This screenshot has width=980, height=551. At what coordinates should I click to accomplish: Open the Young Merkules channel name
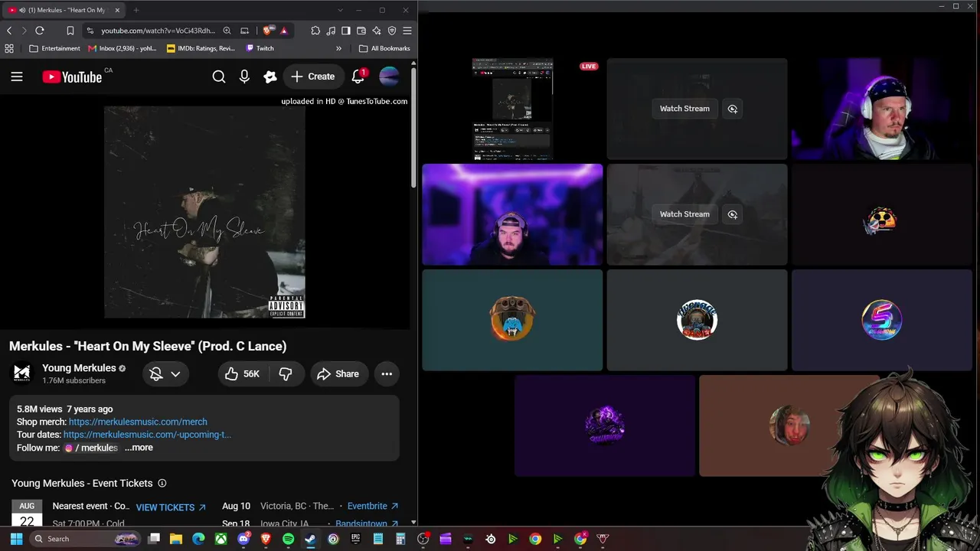(x=79, y=368)
